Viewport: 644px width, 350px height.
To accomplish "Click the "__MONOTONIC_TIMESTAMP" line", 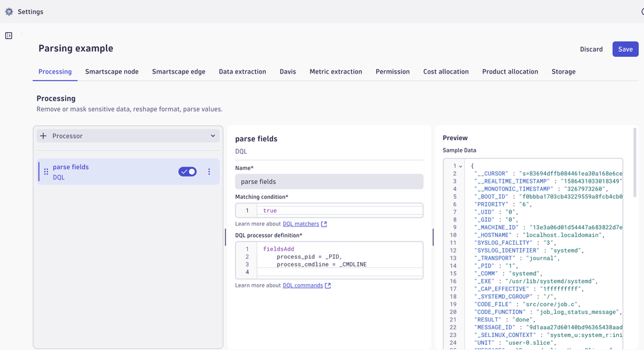I will coord(541,189).
